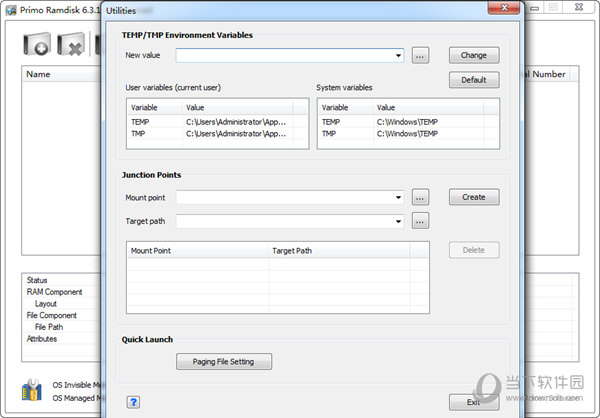600x418 pixels.
Task: Select the user TMP variable row
Action: pos(217,134)
